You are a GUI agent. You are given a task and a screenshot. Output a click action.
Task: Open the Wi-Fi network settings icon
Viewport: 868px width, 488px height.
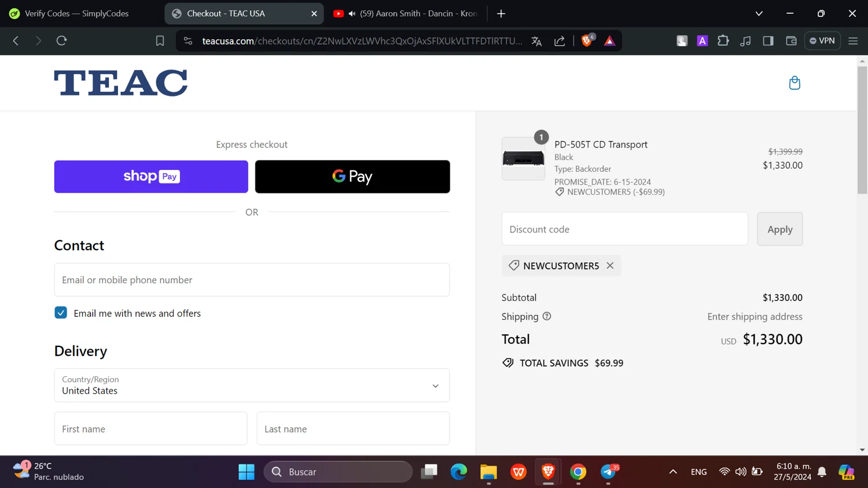pyautogui.click(x=724, y=472)
